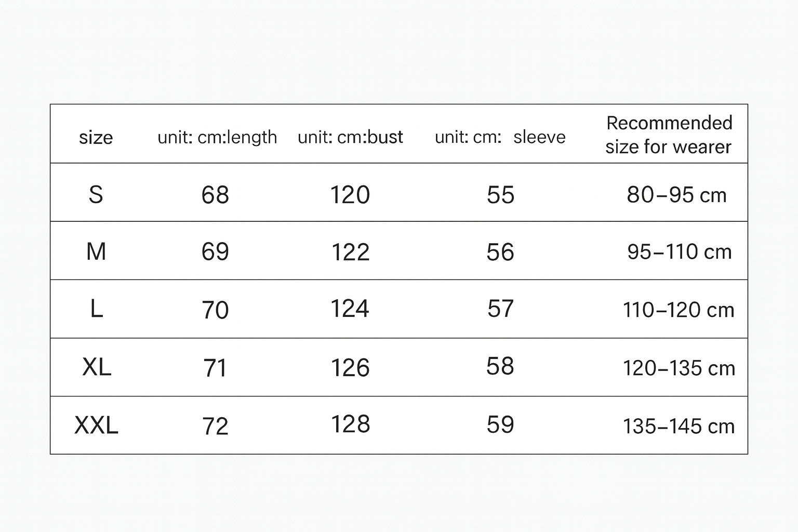Click the "135–145 cm" recommendation cell

pos(679,427)
